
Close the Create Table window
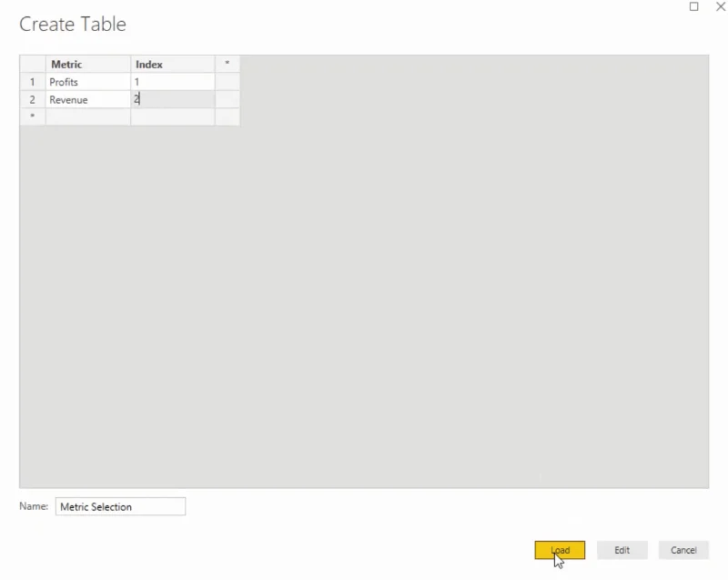click(x=721, y=6)
